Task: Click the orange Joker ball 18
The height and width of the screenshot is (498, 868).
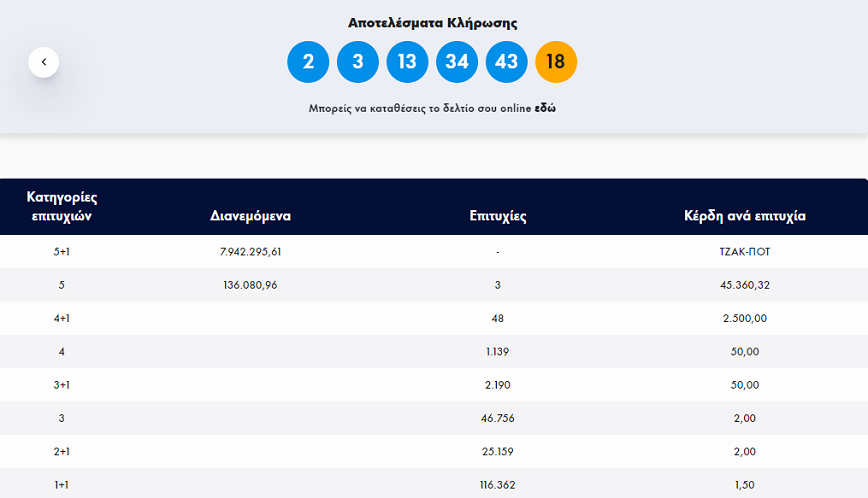Action: coord(556,62)
